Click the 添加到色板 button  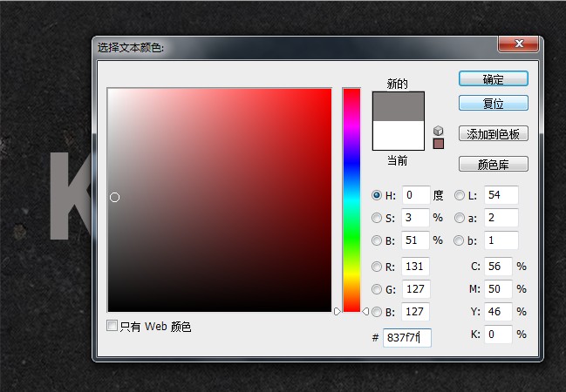pos(494,134)
